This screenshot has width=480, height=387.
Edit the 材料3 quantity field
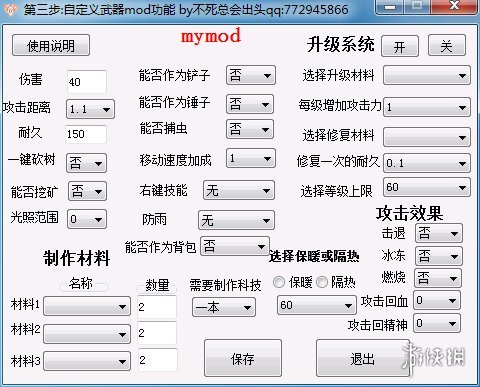pyautogui.click(x=158, y=360)
